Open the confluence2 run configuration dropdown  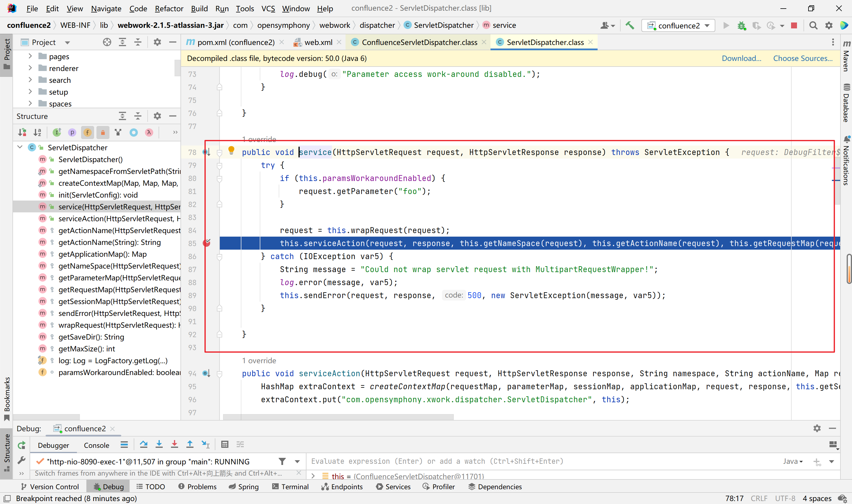click(x=678, y=25)
